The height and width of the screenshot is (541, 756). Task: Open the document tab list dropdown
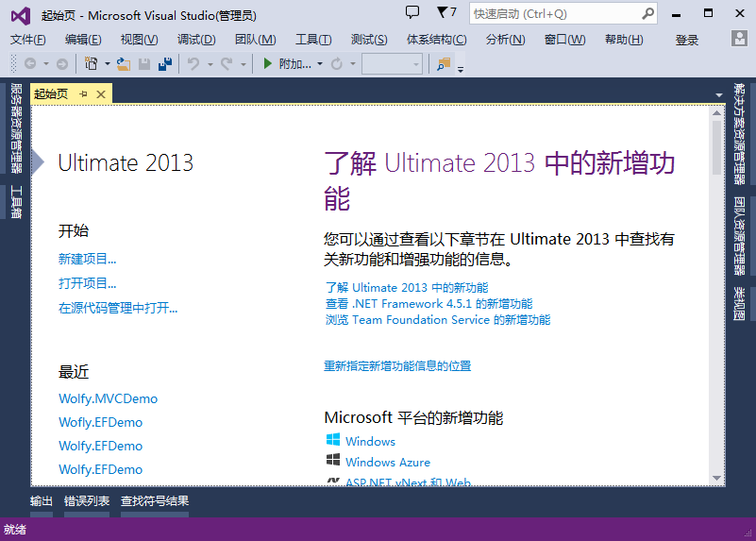719,95
